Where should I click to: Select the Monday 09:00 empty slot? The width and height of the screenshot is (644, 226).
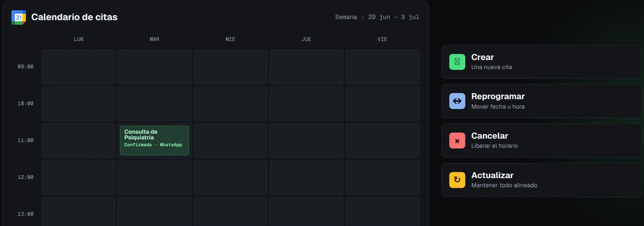(x=79, y=67)
